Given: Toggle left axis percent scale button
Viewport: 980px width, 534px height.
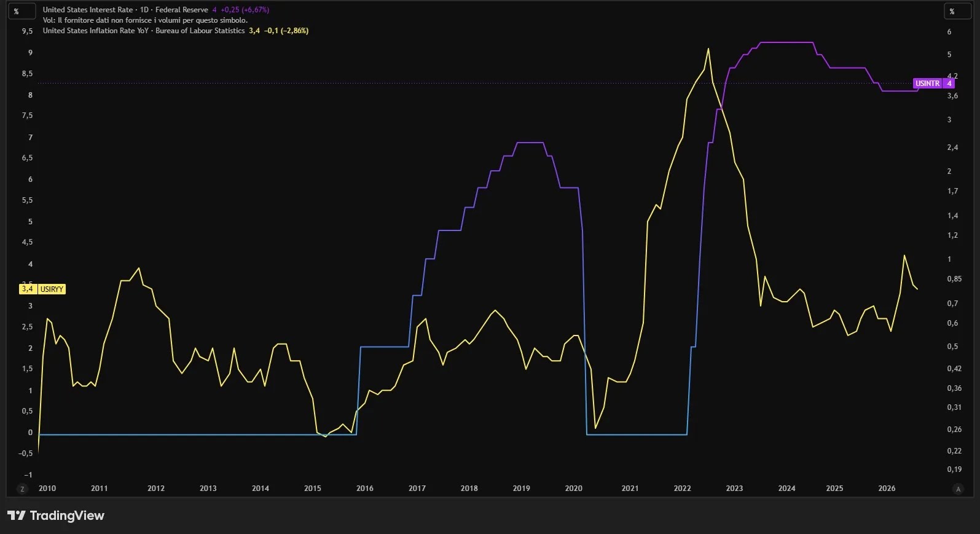Looking at the screenshot, I should point(20,11).
